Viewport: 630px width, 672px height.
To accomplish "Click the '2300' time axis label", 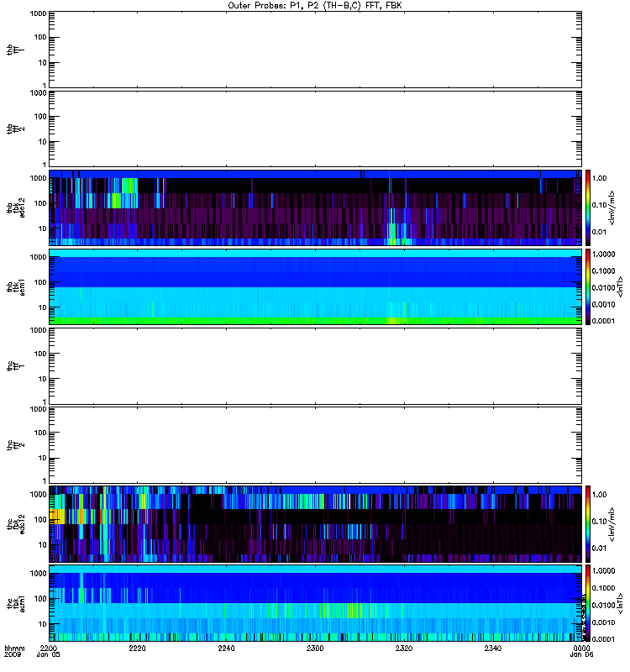I will click(x=315, y=648).
